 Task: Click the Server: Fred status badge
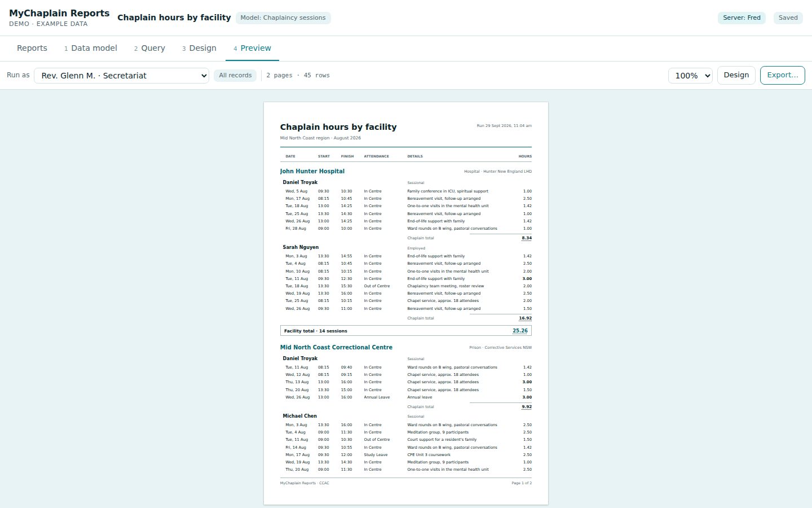[742, 18]
